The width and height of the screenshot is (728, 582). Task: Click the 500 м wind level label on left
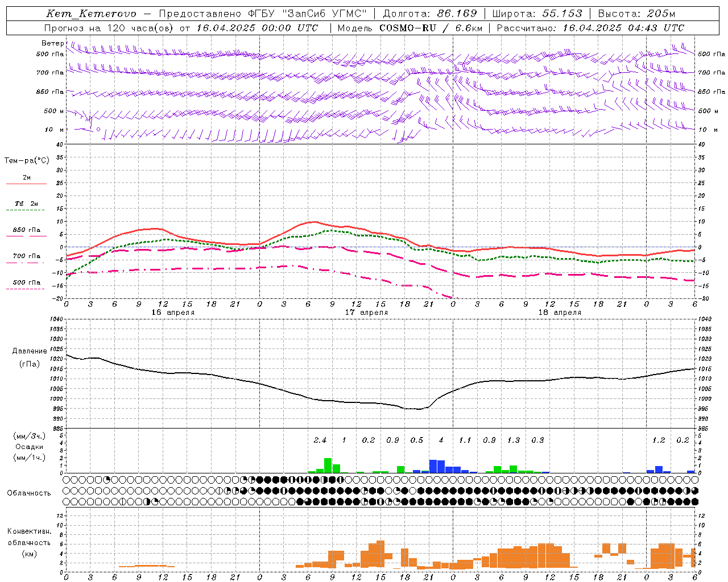[54, 111]
